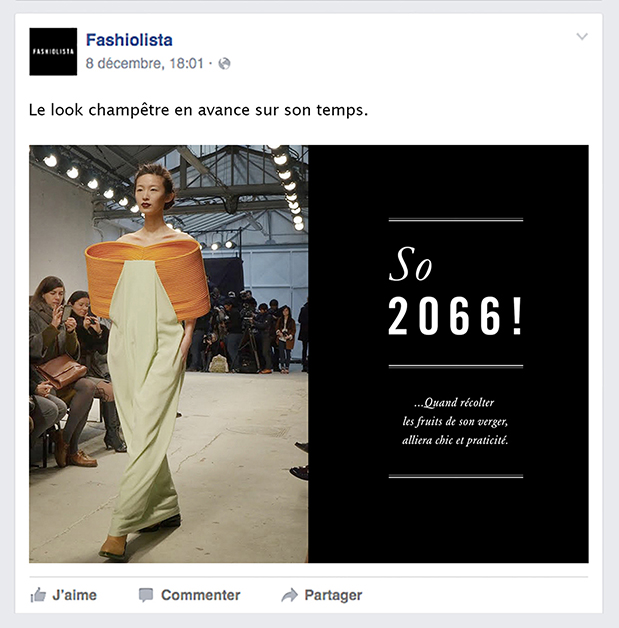Image resolution: width=619 pixels, height=628 pixels.
Task: Open the post timestamp 8 décembre, 18:01
Action: 145,63
